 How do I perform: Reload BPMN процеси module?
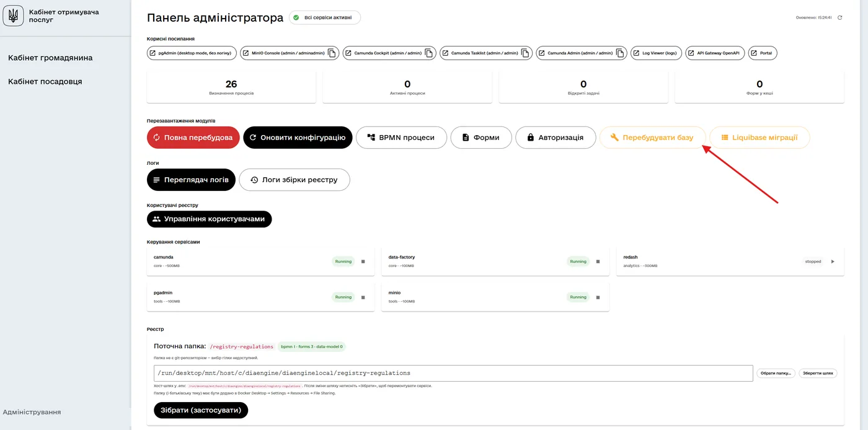(x=401, y=138)
